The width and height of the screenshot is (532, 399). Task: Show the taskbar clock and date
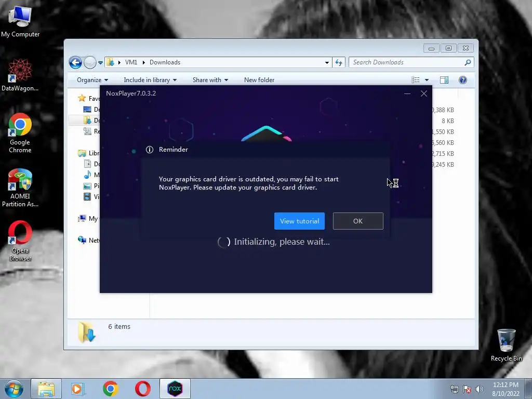pyautogui.click(x=506, y=389)
